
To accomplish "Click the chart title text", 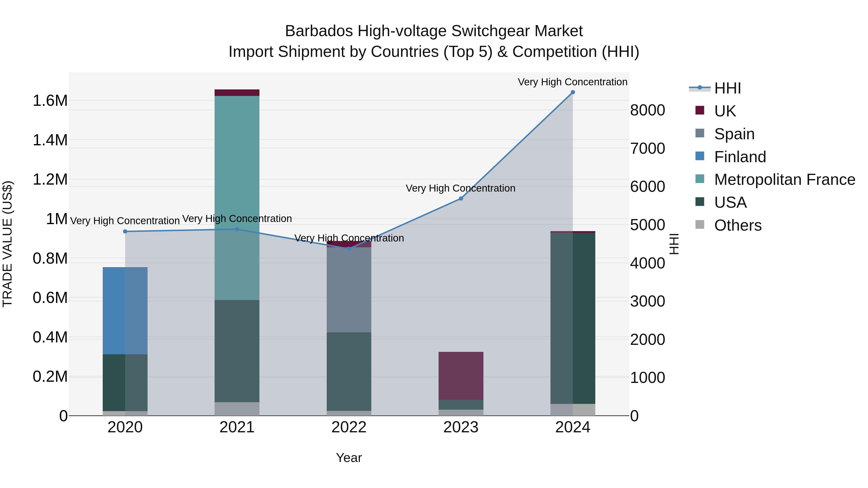I will click(434, 41).
